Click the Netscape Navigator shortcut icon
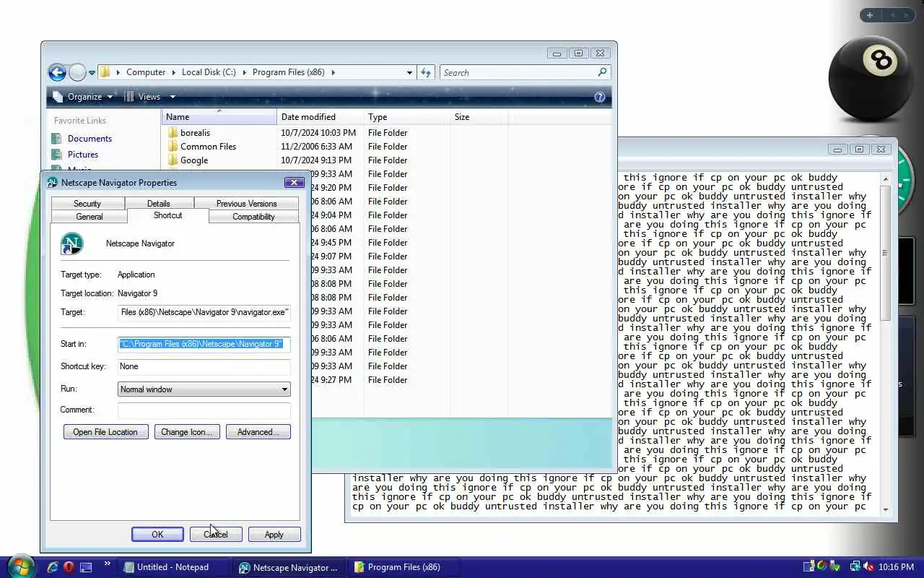924x578 pixels. click(x=72, y=243)
